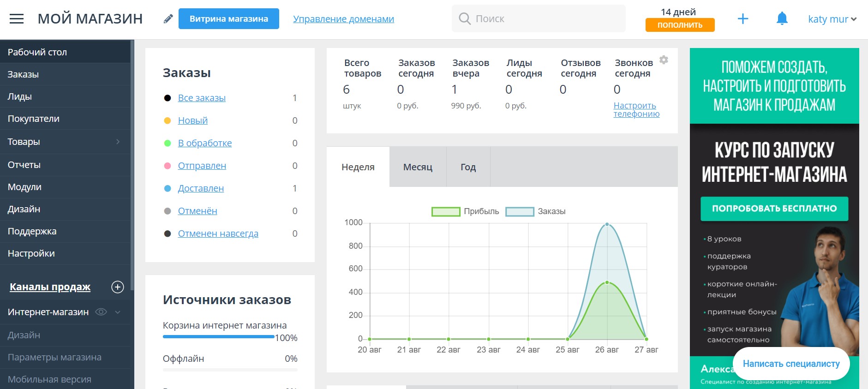Open Доставлен orders link
The image size is (868, 389).
(201, 188)
